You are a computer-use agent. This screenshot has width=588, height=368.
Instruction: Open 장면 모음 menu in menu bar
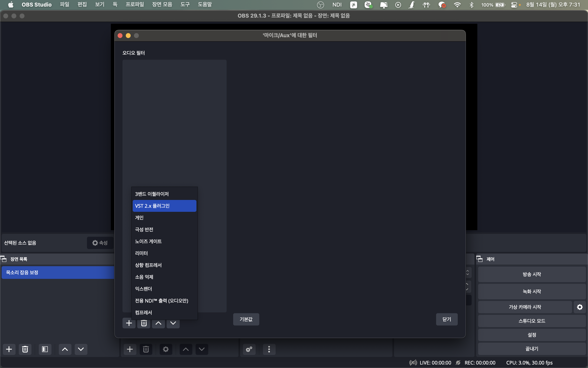[x=162, y=5]
